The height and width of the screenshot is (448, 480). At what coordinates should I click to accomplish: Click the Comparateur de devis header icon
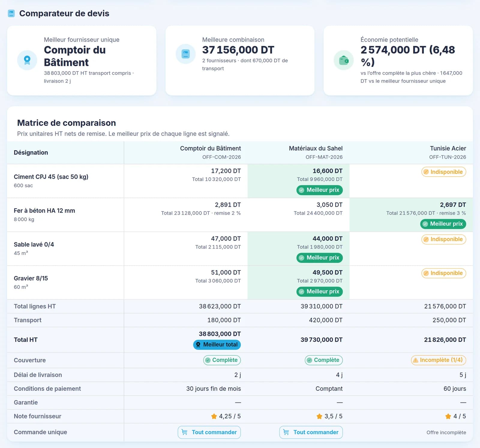pos(11,13)
